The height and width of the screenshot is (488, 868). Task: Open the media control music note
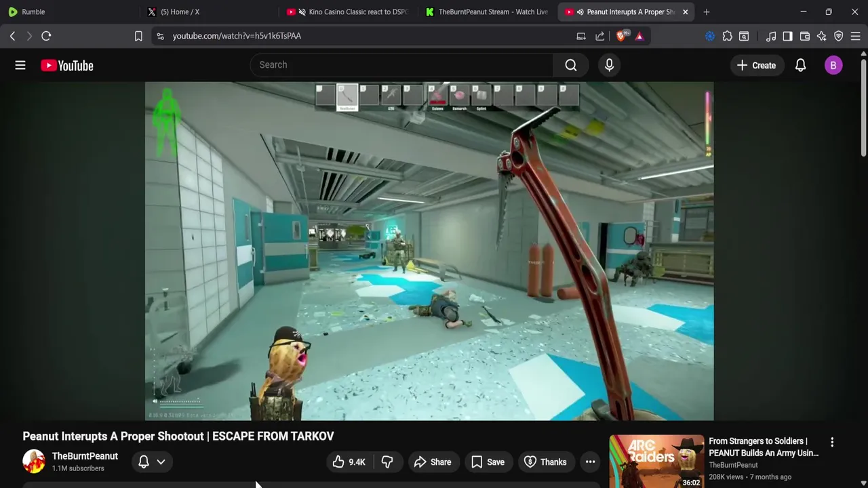[x=771, y=36]
